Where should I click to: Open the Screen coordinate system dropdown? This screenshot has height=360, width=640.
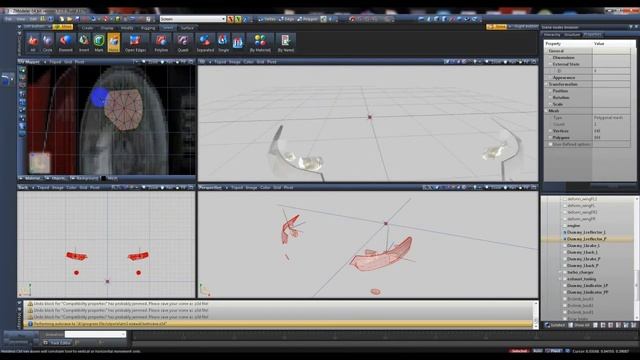coord(193,19)
